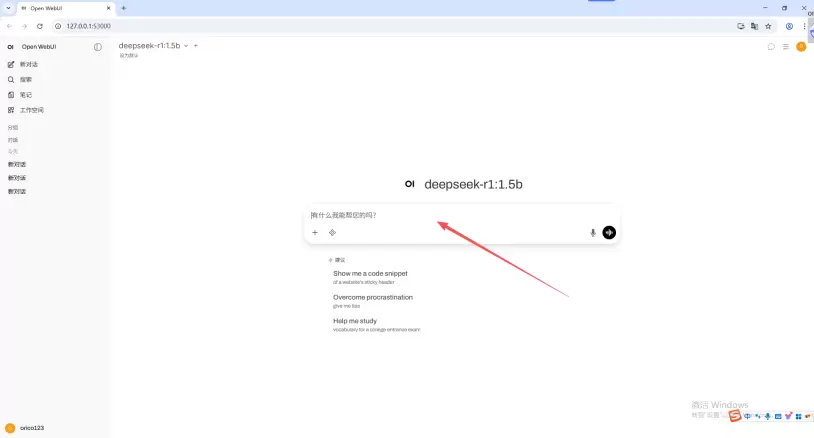Click the microphone voice input icon
The width and height of the screenshot is (814, 438).
pyautogui.click(x=592, y=233)
